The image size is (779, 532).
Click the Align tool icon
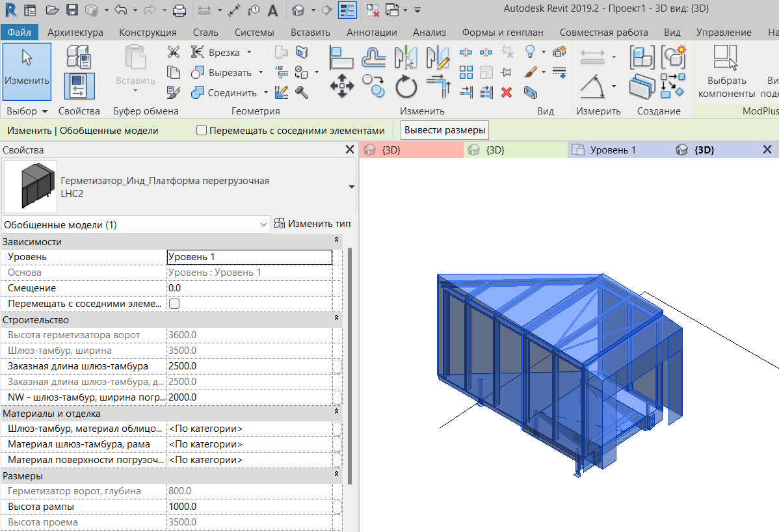pos(342,57)
